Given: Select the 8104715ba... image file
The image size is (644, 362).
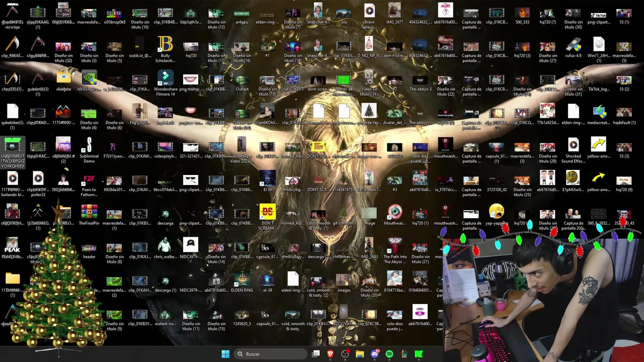Looking at the screenshot, I should 394,282.
